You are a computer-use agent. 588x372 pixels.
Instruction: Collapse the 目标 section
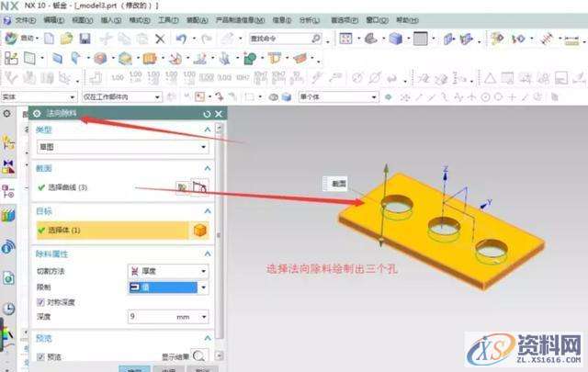(208, 210)
